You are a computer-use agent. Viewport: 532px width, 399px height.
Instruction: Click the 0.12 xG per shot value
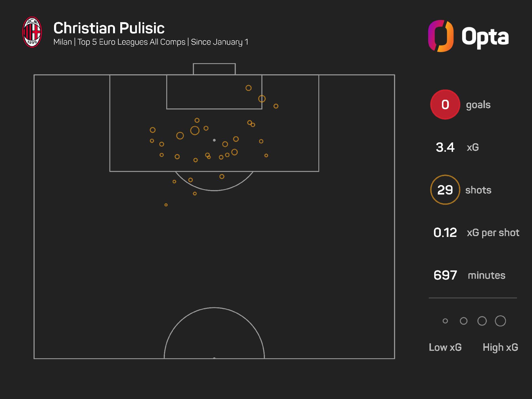coord(445,232)
